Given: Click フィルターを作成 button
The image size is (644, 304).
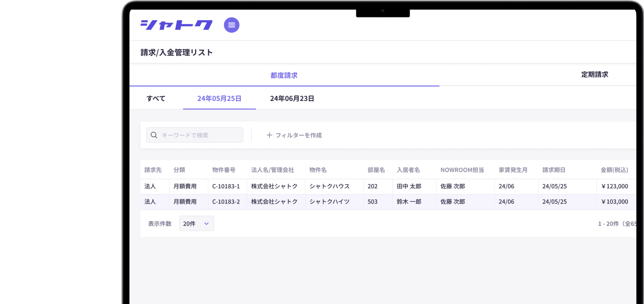Looking at the screenshot, I should (x=294, y=135).
